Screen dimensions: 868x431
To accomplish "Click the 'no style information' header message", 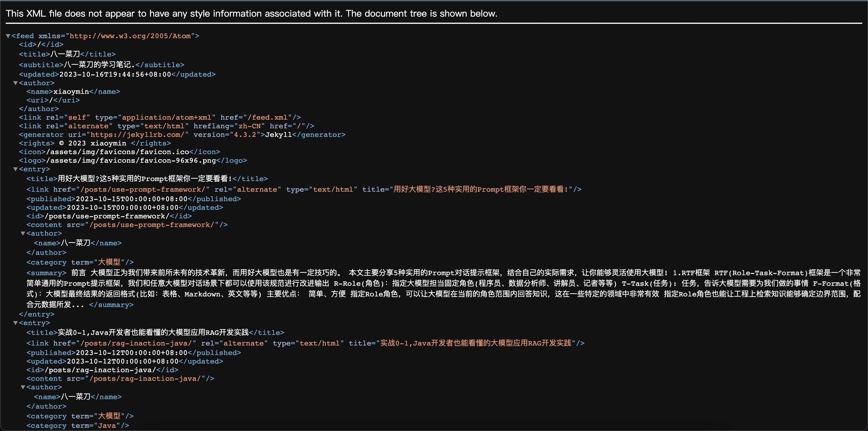I will [251, 13].
